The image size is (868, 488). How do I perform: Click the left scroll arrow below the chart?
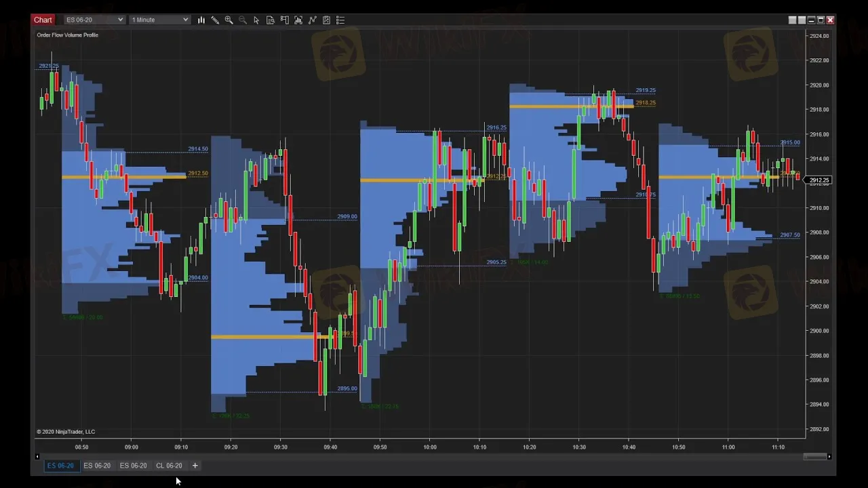click(x=37, y=457)
